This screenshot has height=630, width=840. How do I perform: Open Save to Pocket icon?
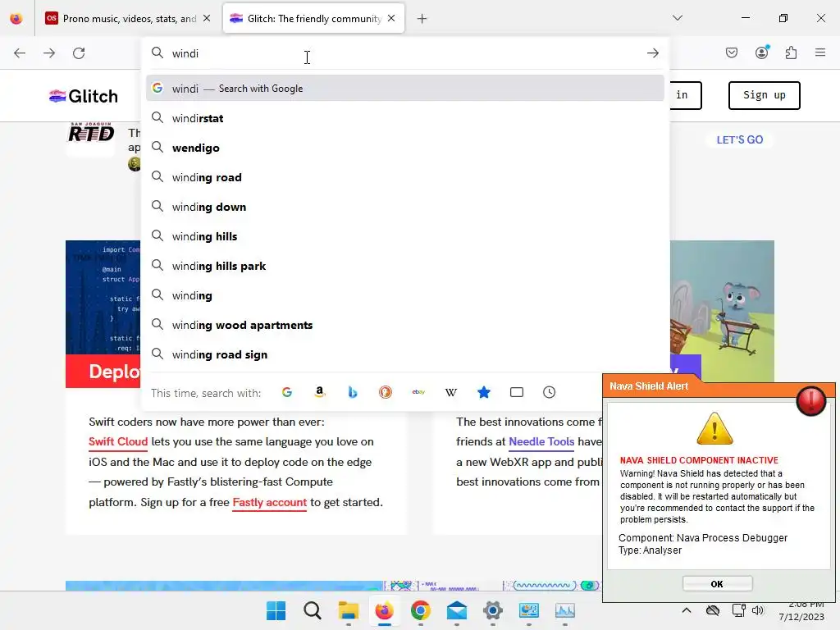(732, 52)
